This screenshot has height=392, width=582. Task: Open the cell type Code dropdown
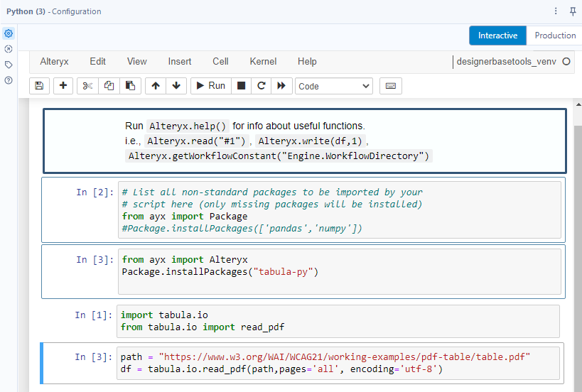[333, 86]
